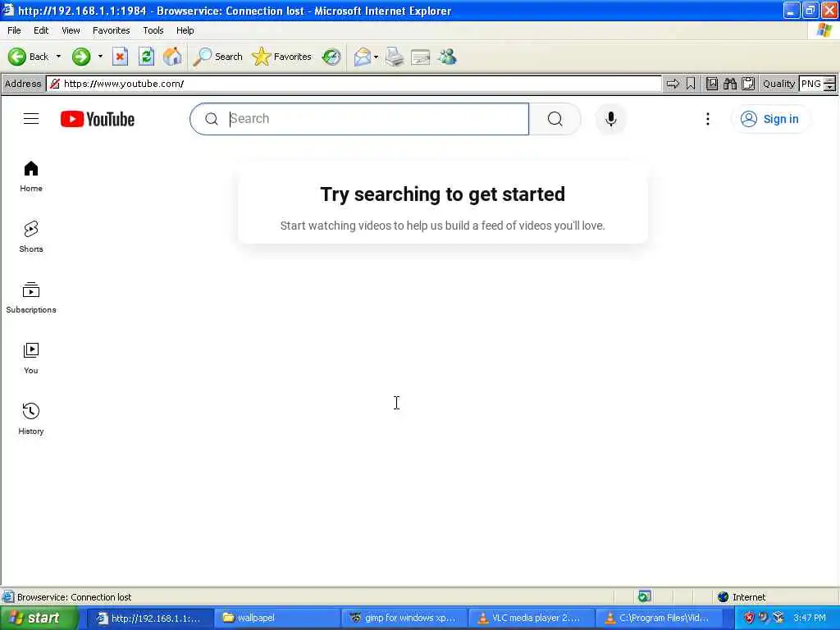This screenshot has height=630, width=840.
Task: Decrease quality with the lower spinner arrow
Action: 829,87
